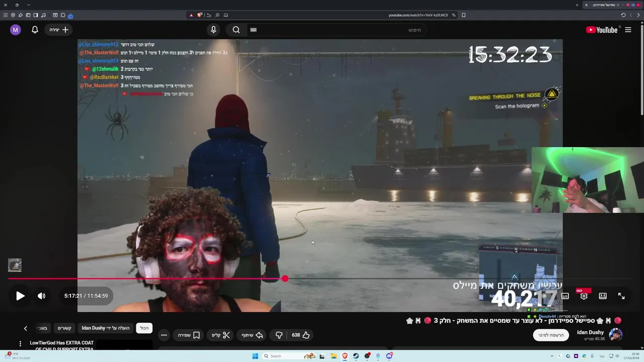The width and height of the screenshot is (644, 362).
Task: Dislike the video
Action: tap(279, 335)
